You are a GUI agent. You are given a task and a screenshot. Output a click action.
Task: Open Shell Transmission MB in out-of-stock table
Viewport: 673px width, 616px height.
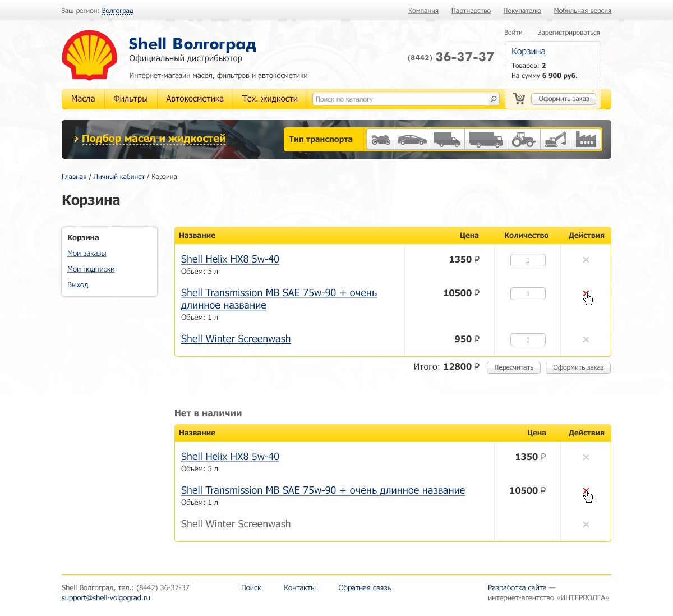click(323, 490)
